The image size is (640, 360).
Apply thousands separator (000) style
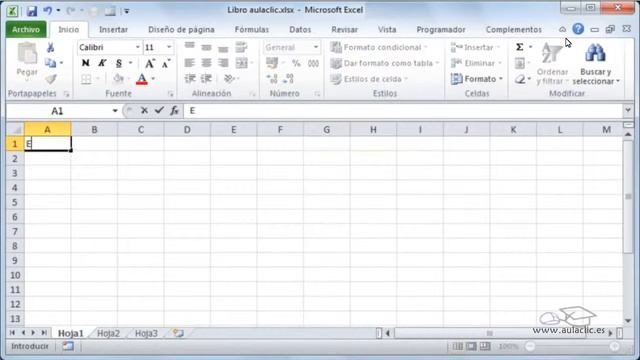click(313, 63)
